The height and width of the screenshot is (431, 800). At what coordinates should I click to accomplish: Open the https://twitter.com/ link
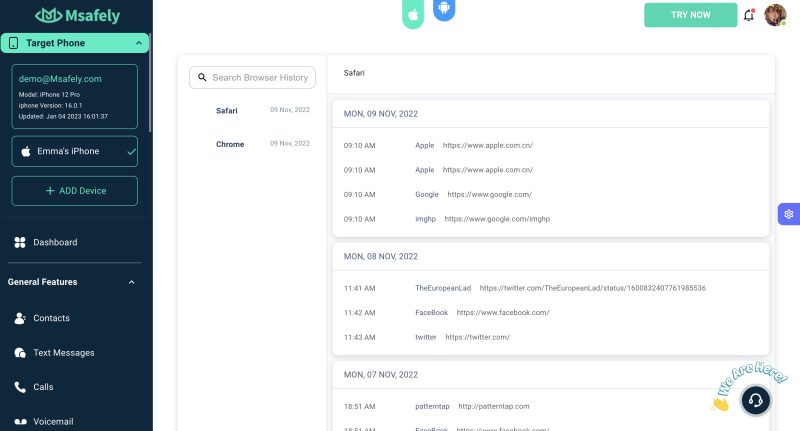click(x=478, y=337)
